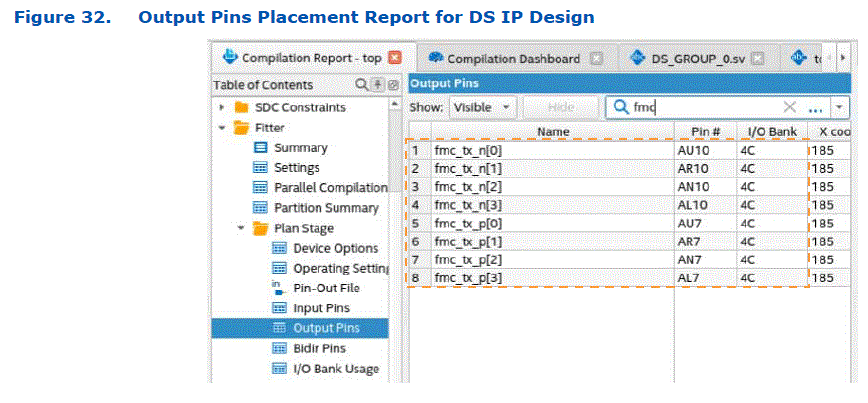The height and width of the screenshot is (403, 868).
Task: Close the Compilation Dashboard tab
Action: pyautogui.click(x=595, y=59)
